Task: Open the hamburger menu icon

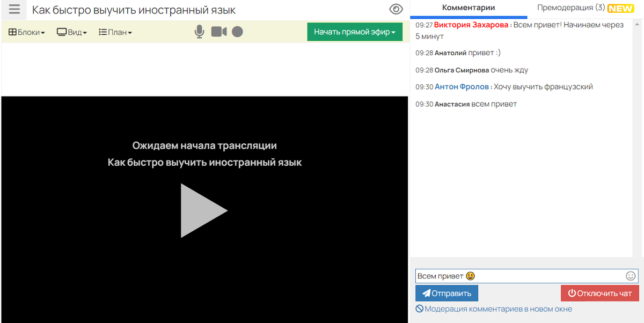Action: (x=14, y=9)
